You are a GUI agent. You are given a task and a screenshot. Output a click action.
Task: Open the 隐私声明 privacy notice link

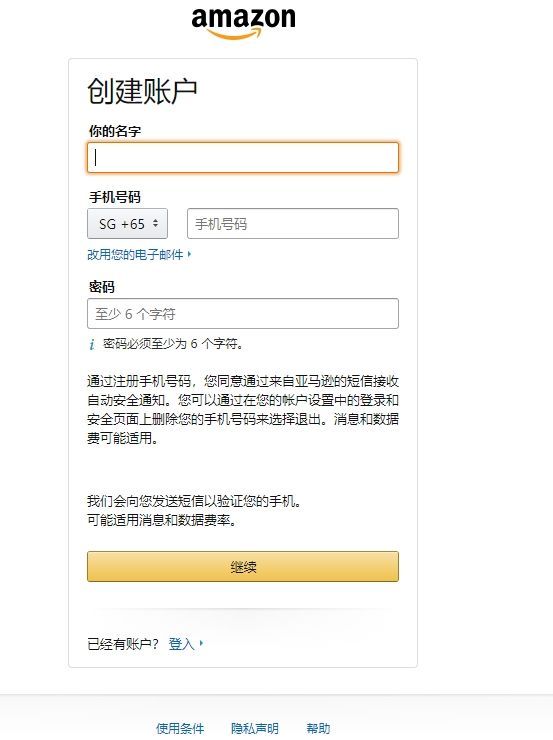coord(255,728)
